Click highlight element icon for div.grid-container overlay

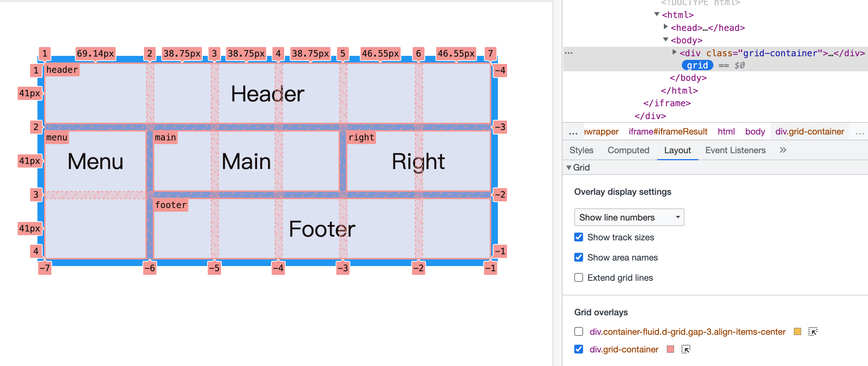tap(686, 349)
